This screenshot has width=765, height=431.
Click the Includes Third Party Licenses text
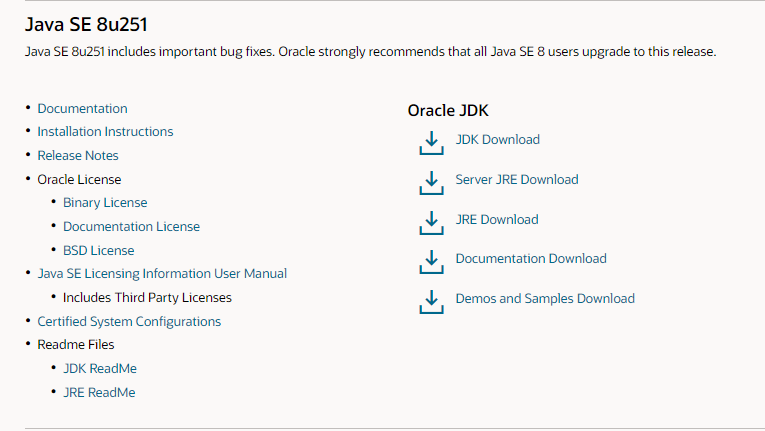147,298
